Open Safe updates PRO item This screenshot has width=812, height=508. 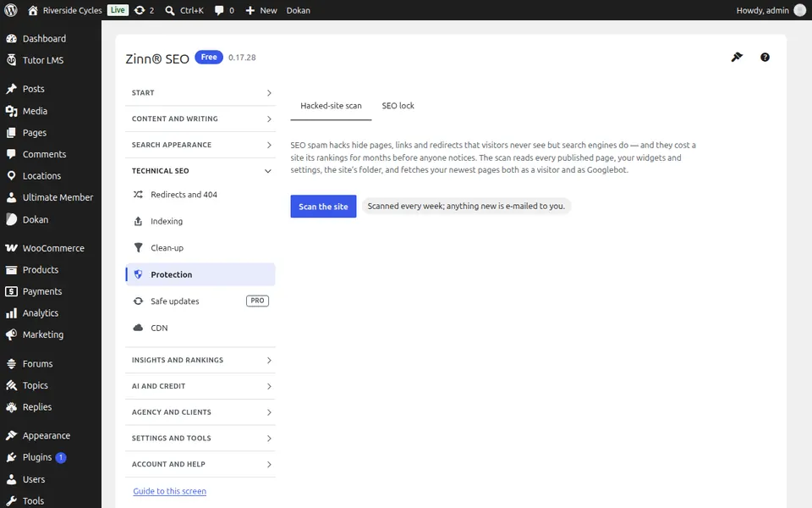200,301
